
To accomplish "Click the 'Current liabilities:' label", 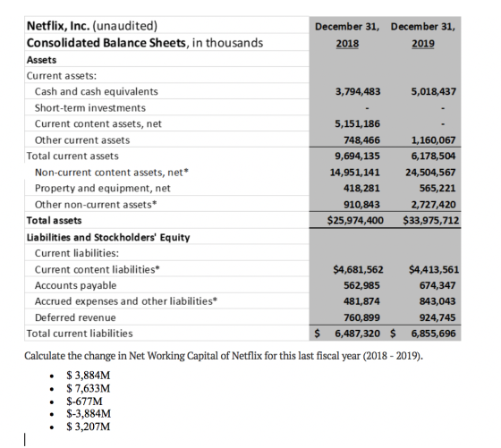I will [x=77, y=253].
